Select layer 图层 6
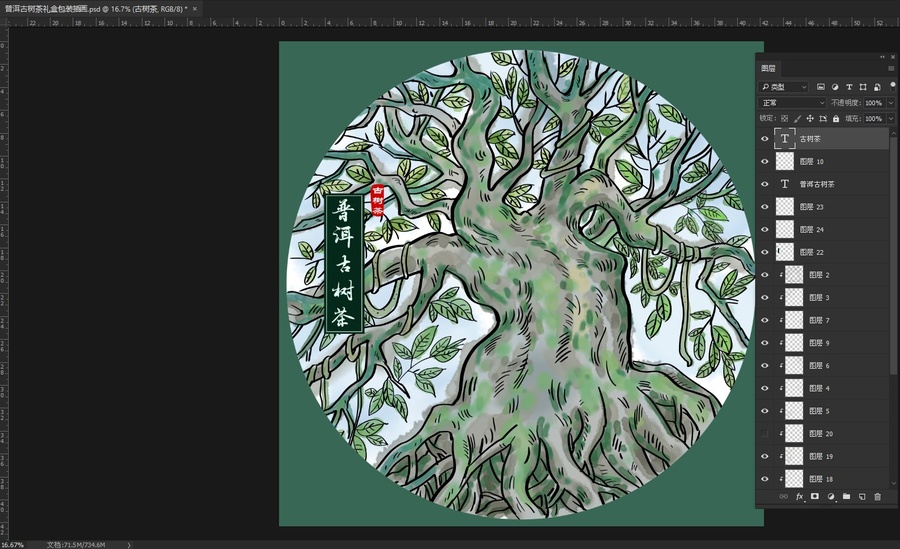Viewport: 900px width, 549px height. (831, 365)
